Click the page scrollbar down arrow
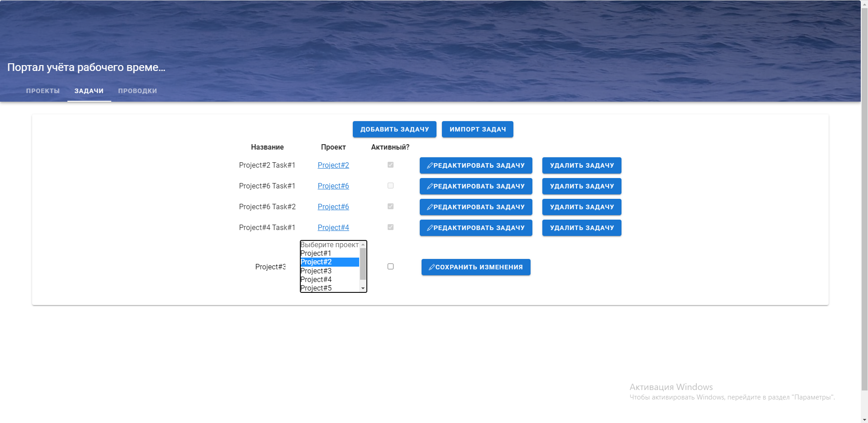Screen dimensions: 868x423 click(x=864, y=419)
